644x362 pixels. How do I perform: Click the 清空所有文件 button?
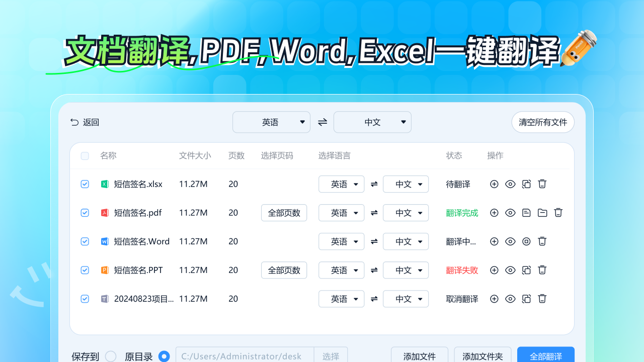[543, 122]
